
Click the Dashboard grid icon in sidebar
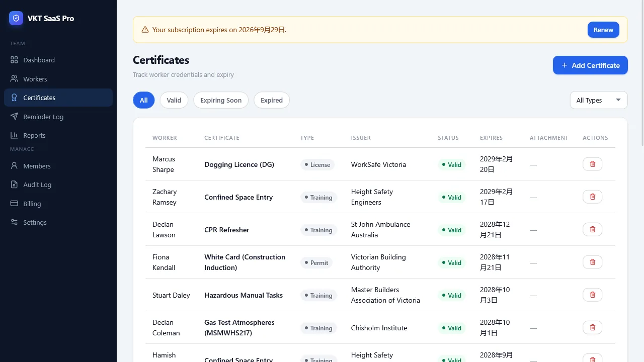tap(14, 60)
